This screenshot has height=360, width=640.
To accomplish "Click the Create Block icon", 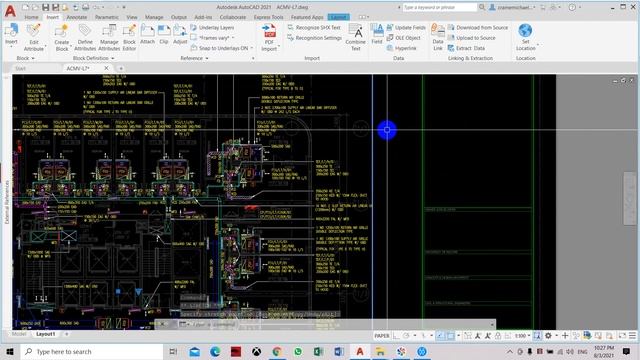I will pos(62,31).
